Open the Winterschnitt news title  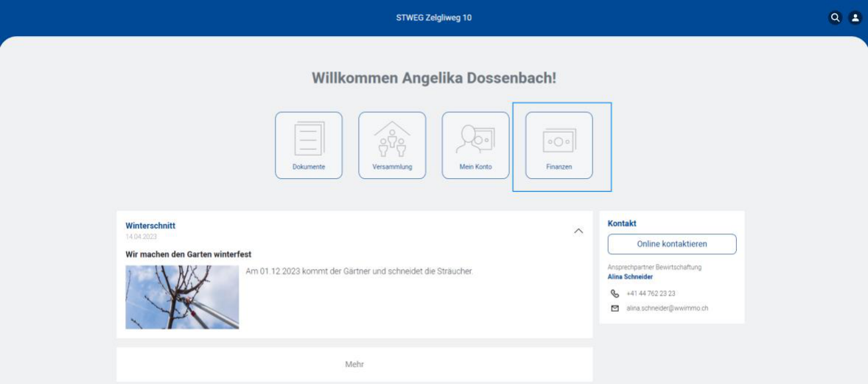click(150, 226)
